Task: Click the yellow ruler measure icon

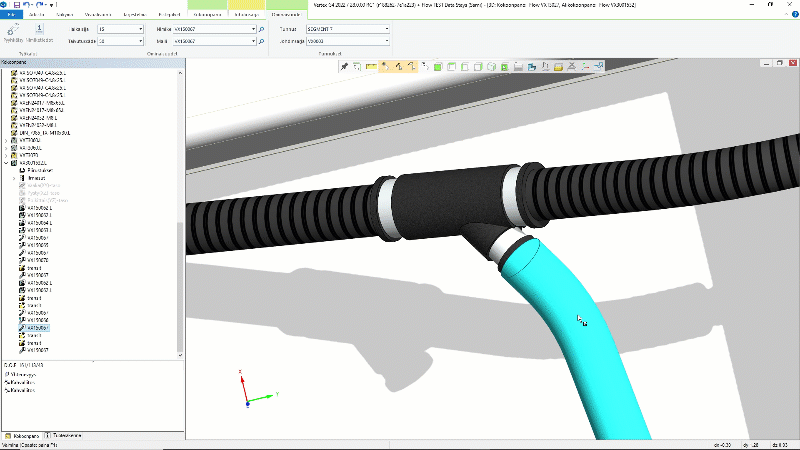Action: pyautogui.click(x=371, y=66)
